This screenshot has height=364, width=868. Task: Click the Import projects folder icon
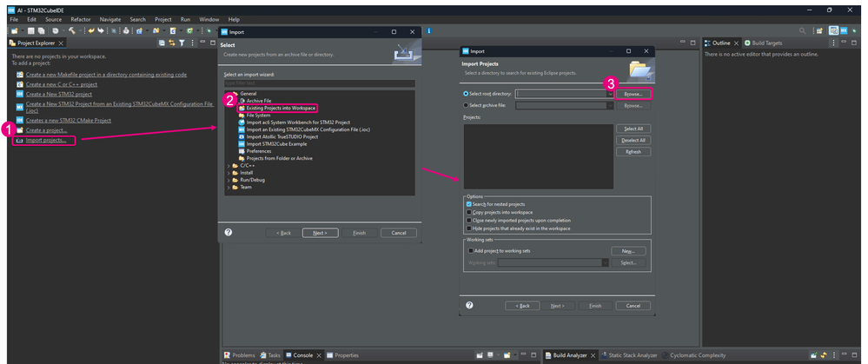click(x=20, y=141)
